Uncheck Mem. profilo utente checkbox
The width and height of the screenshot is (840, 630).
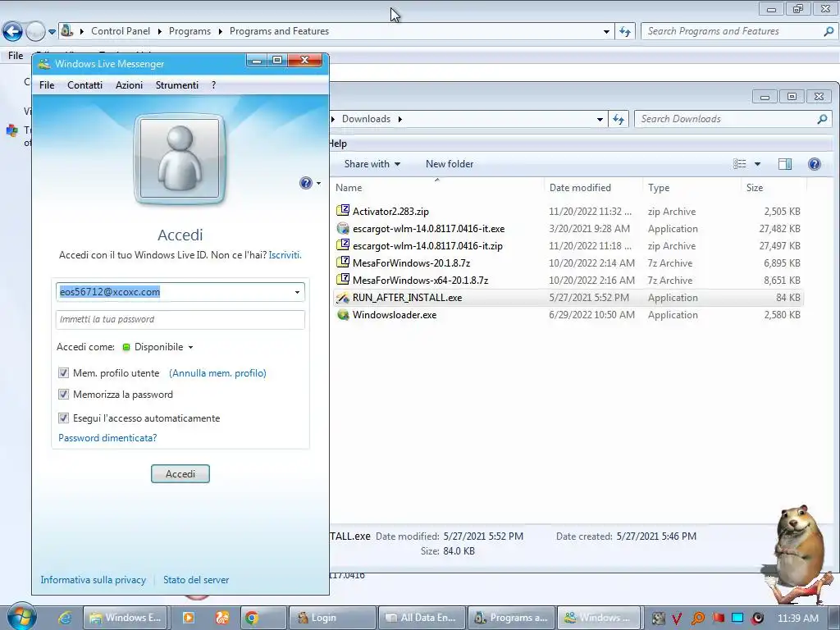click(63, 373)
